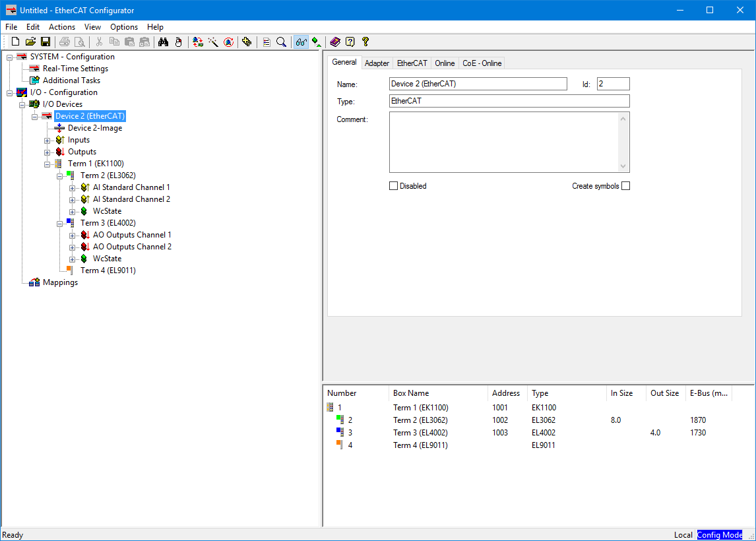
Task: Click the green diamond toolbar icon
Action: pos(317,42)
